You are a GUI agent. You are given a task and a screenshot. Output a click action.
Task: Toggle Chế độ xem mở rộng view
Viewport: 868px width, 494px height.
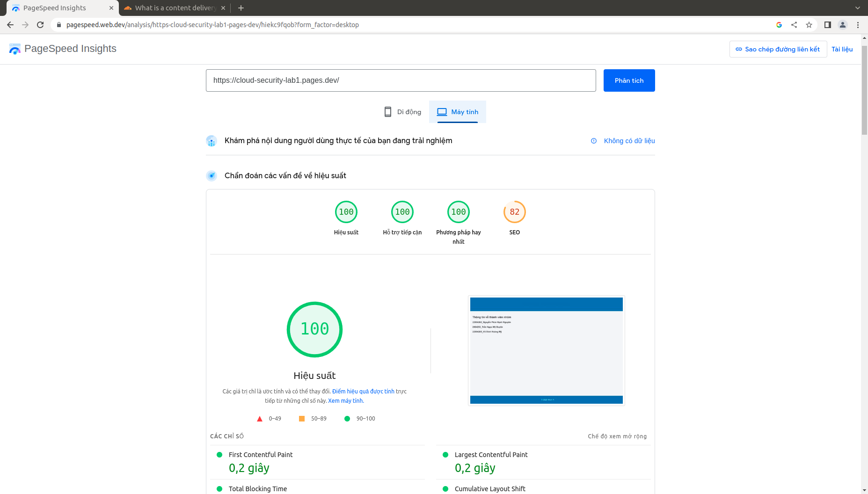[x=617, y=436]
